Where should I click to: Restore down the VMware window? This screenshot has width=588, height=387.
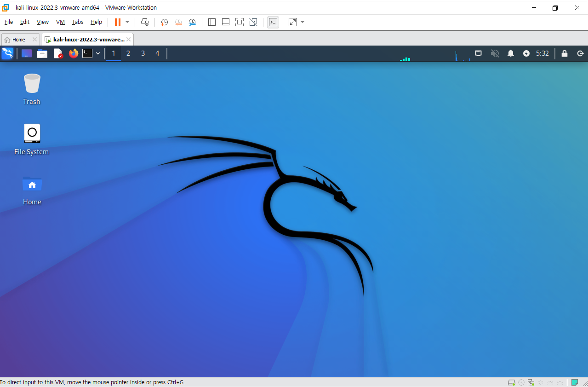pos(555,8)
